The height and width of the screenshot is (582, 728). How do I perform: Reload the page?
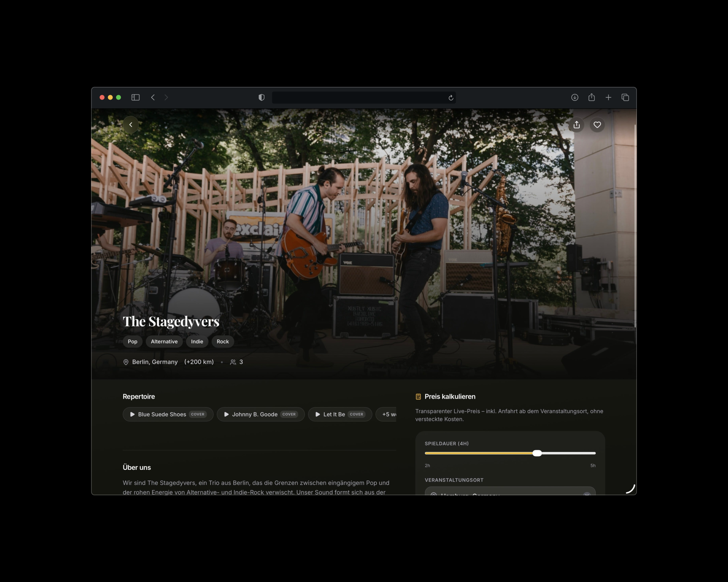click(451, 98)
